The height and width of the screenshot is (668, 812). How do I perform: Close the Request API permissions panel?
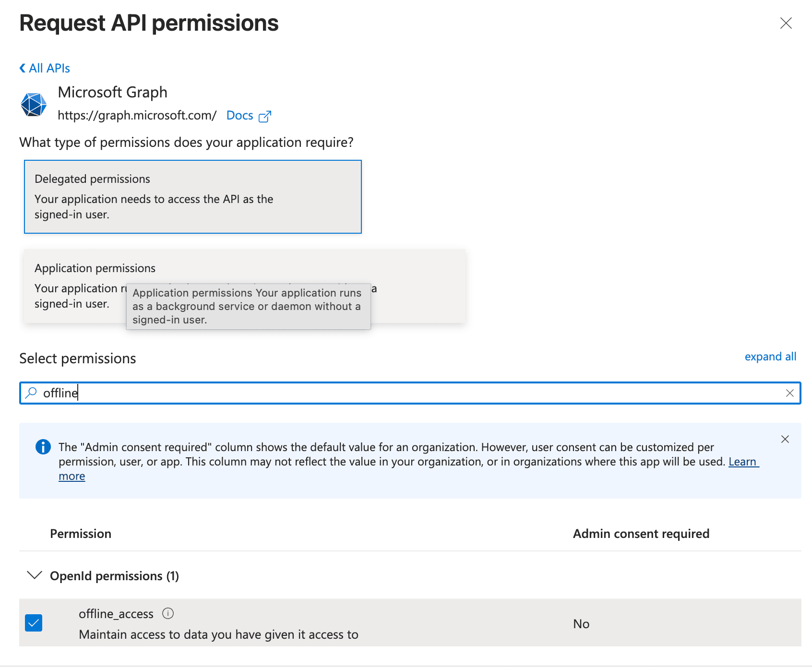(786, 23)
